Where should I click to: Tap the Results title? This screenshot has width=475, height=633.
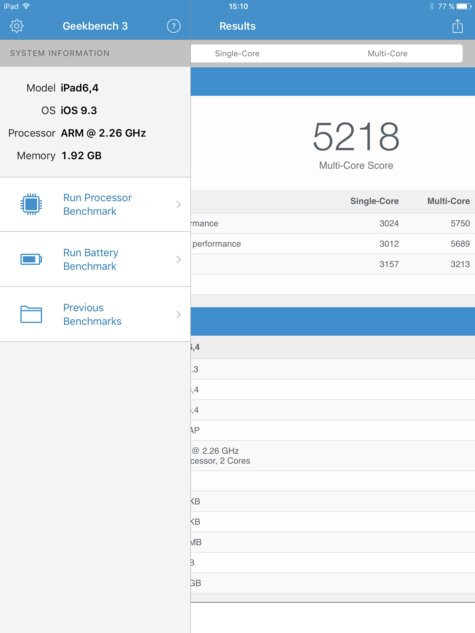237,26
